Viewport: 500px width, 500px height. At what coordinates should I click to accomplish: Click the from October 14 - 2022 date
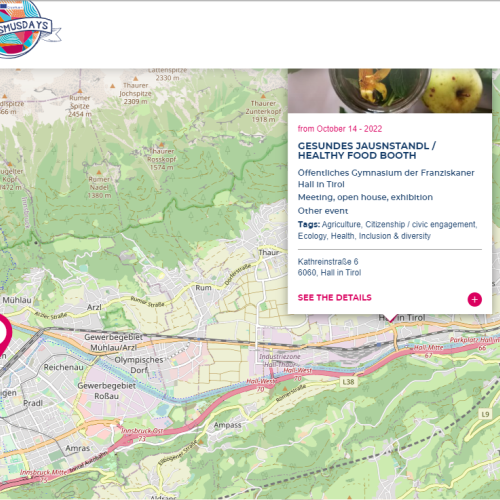340,129
